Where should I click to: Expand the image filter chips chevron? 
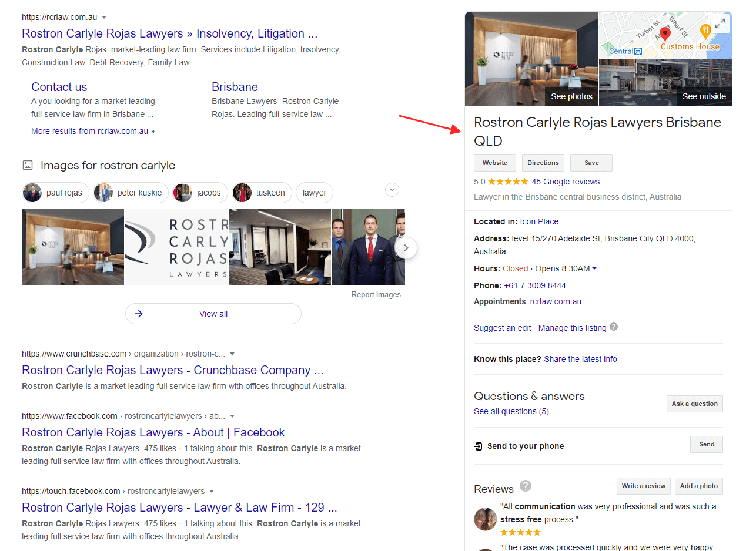[392, 190]
